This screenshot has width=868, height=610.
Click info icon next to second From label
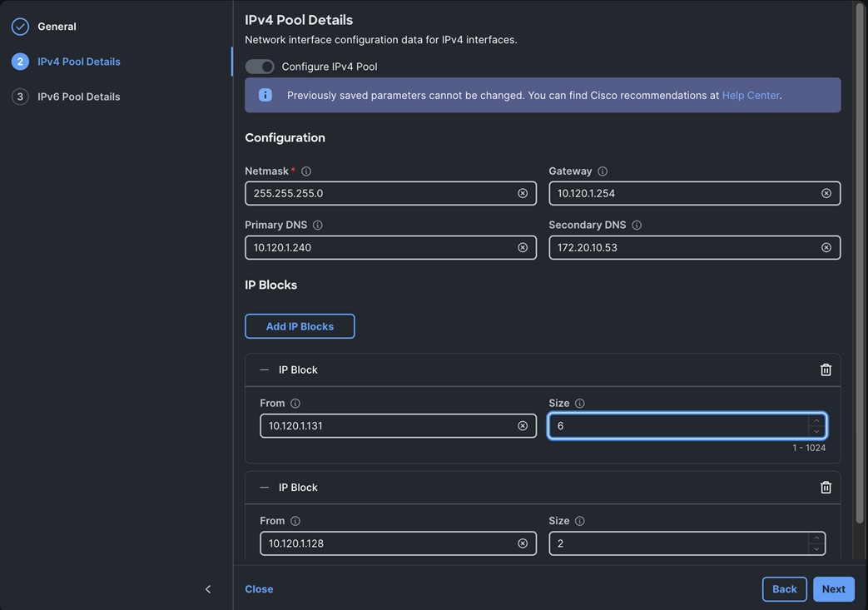click(295, 521)
